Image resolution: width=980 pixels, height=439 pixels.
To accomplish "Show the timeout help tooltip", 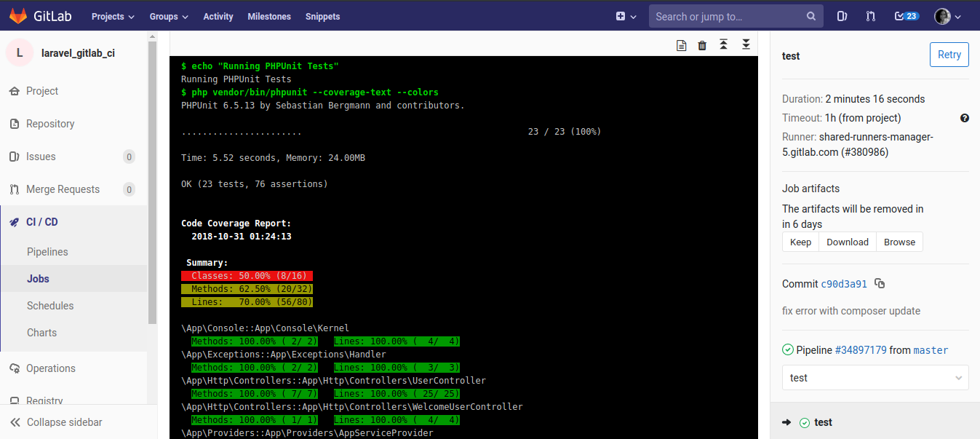I will click(x=965, y=118).
